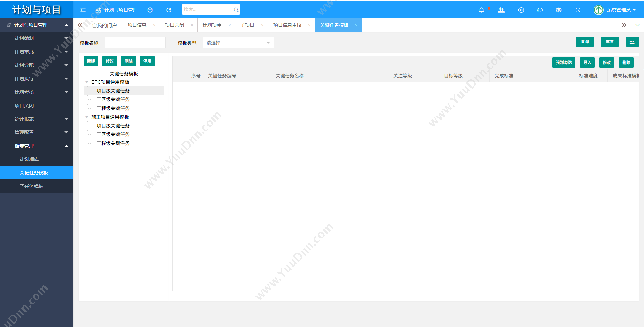Expand the 计划审批 sidebar menu
This screenshot has width=644, height=327.
pos(66,52)
